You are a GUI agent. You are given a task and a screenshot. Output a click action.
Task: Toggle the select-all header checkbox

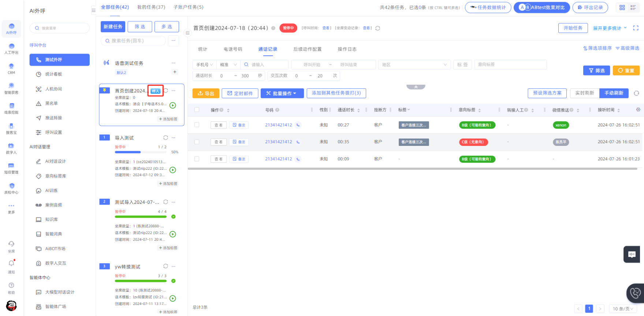[197, 110]
